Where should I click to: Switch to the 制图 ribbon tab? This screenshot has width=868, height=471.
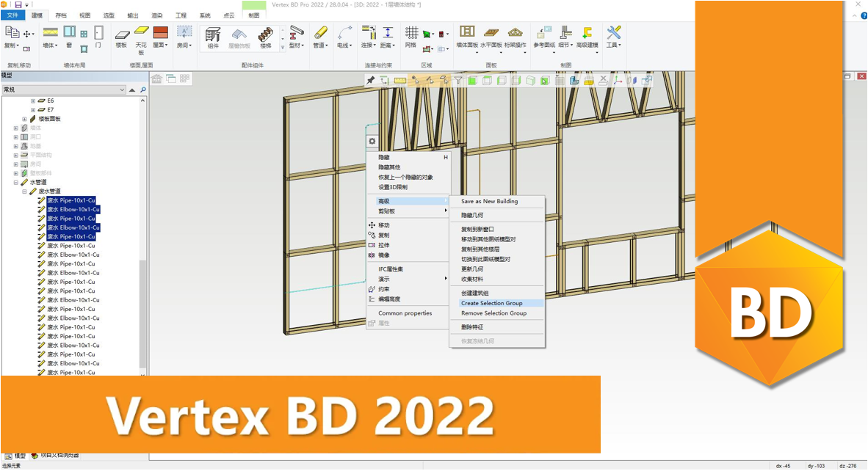tap(254, 15)
